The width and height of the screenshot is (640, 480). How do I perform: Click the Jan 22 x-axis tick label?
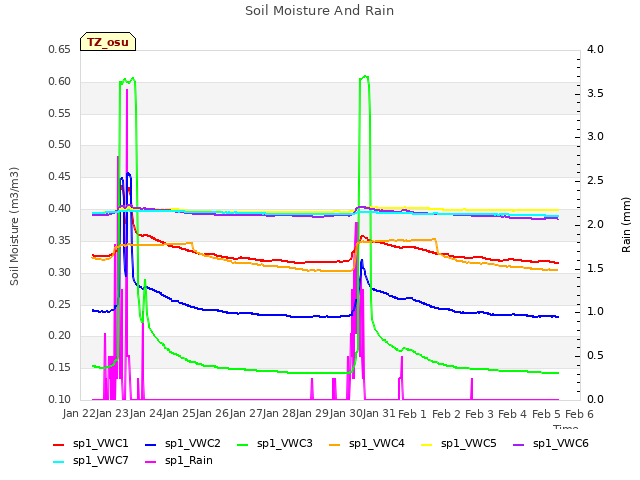(x=79, y=413)
